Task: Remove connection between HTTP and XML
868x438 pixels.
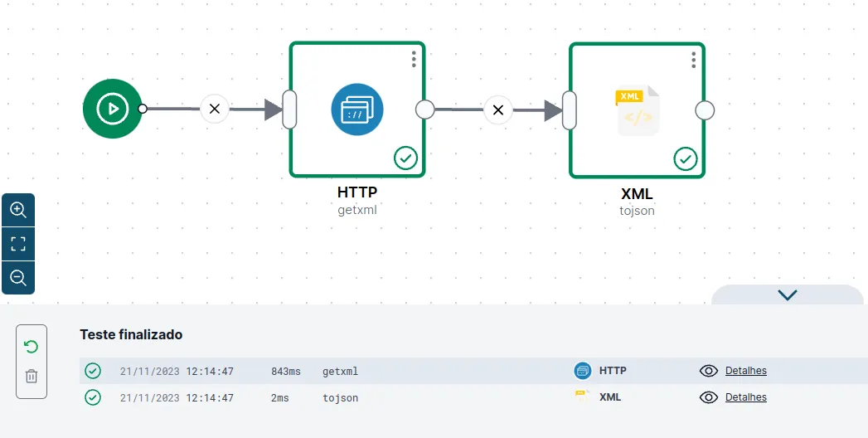Action: pyautogui.click(x=498, y=109)
